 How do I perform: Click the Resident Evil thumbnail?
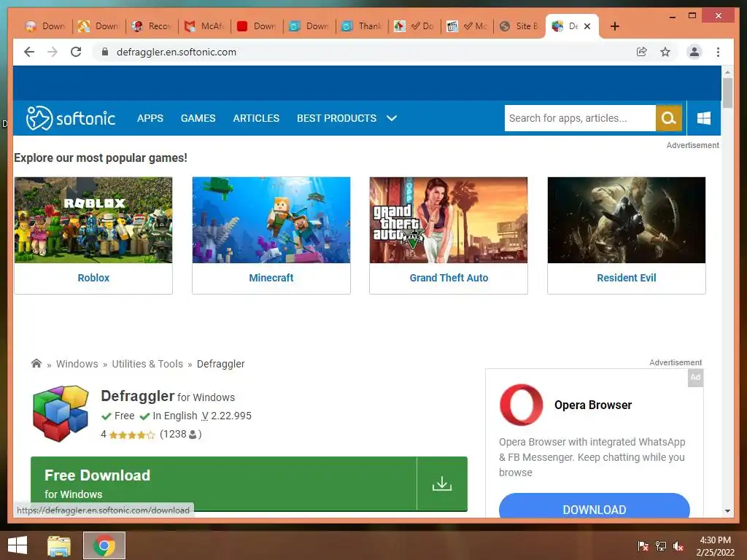click(627, 220)
